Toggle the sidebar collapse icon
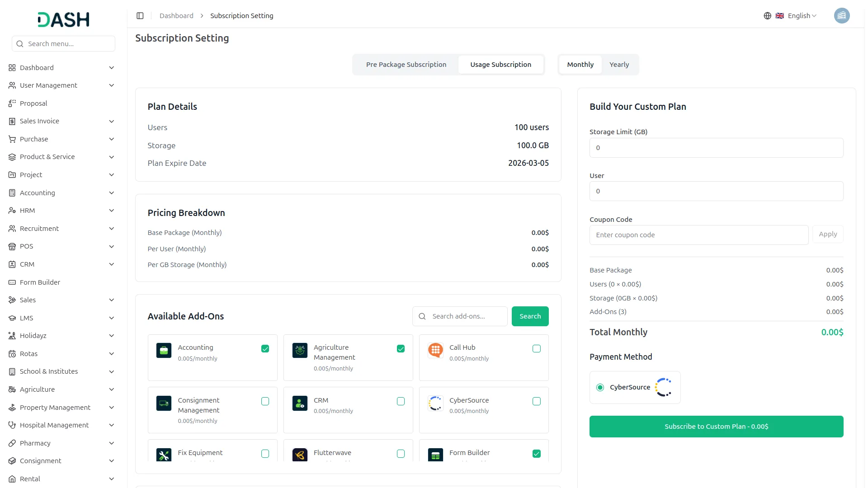 click(140, 16)
